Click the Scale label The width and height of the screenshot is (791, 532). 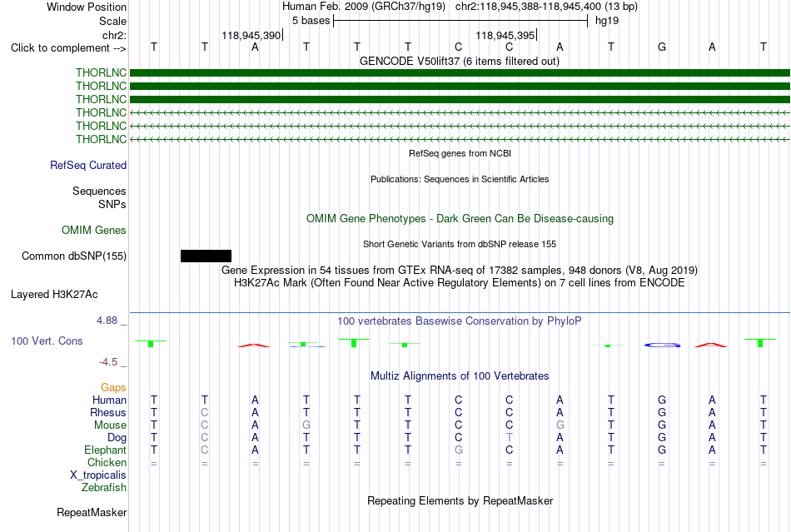point(112,21)
